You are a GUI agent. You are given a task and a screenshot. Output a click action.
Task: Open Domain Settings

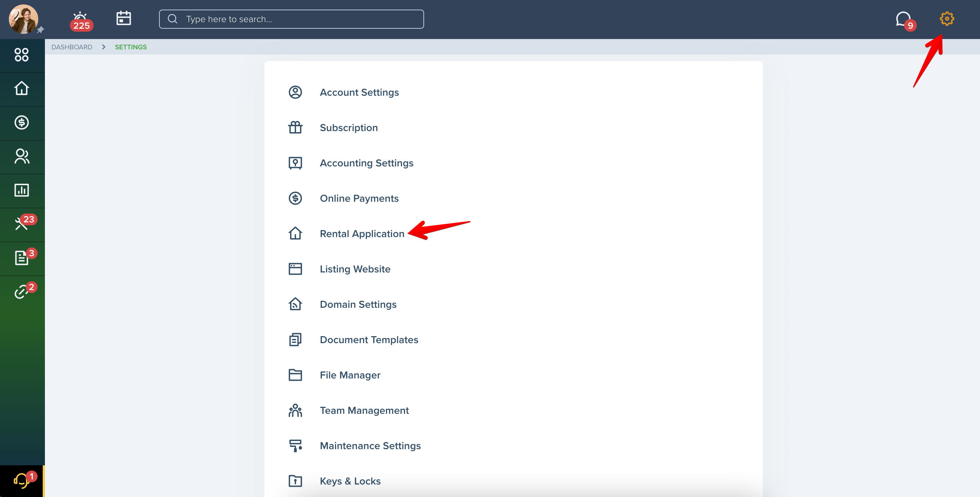click(358, 304)
